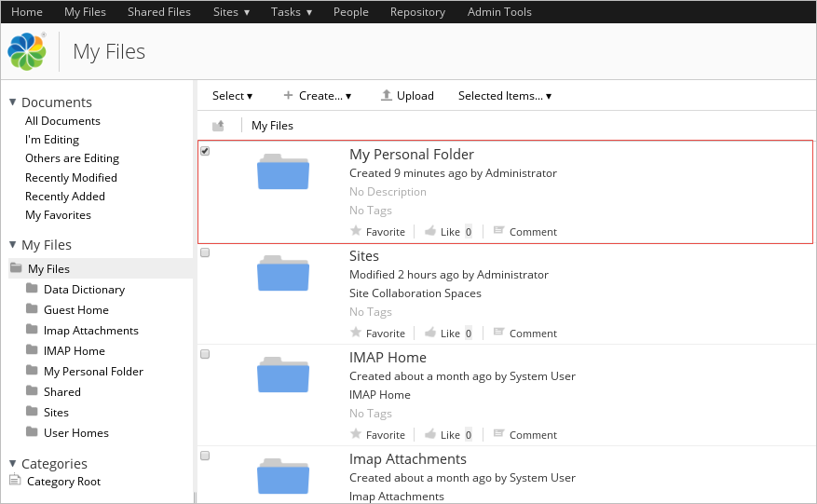Expand the Selected Items... dropdown
The height and width of the screenshot is (504, 817).
504,96
